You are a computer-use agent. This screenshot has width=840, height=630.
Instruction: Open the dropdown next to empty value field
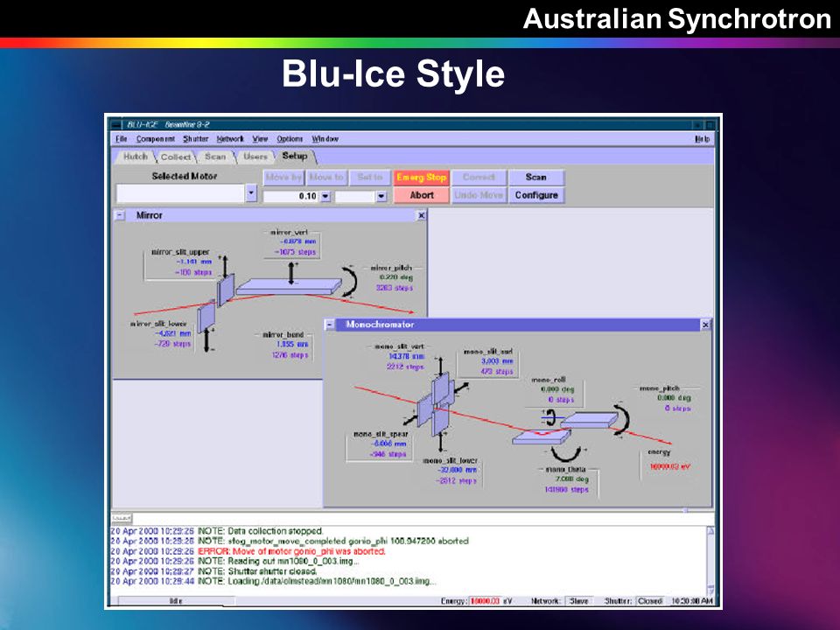click(381, 197)
